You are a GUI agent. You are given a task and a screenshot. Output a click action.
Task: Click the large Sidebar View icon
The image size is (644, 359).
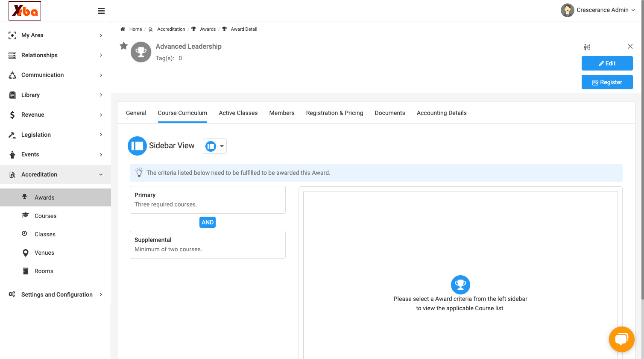(138, 146)
